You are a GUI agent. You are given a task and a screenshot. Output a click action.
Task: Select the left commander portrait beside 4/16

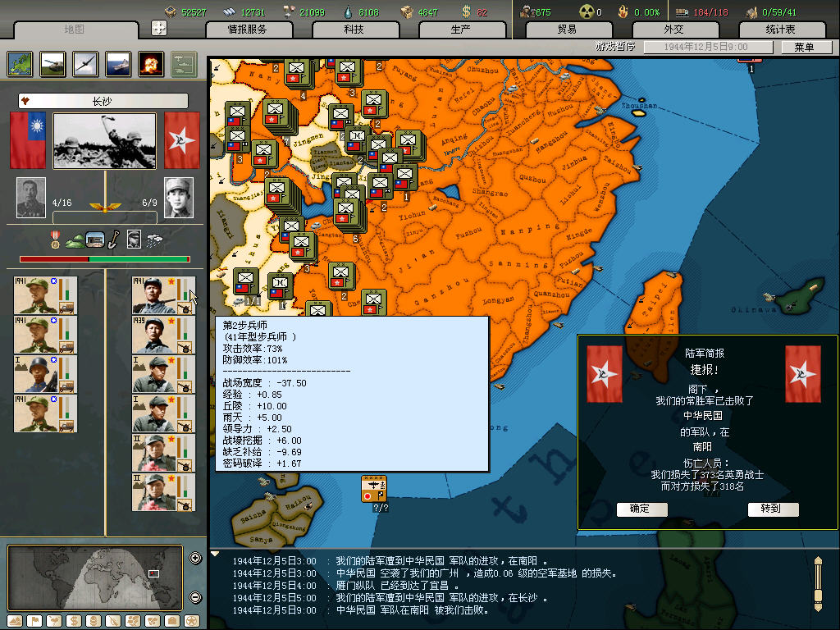(31, 198)
